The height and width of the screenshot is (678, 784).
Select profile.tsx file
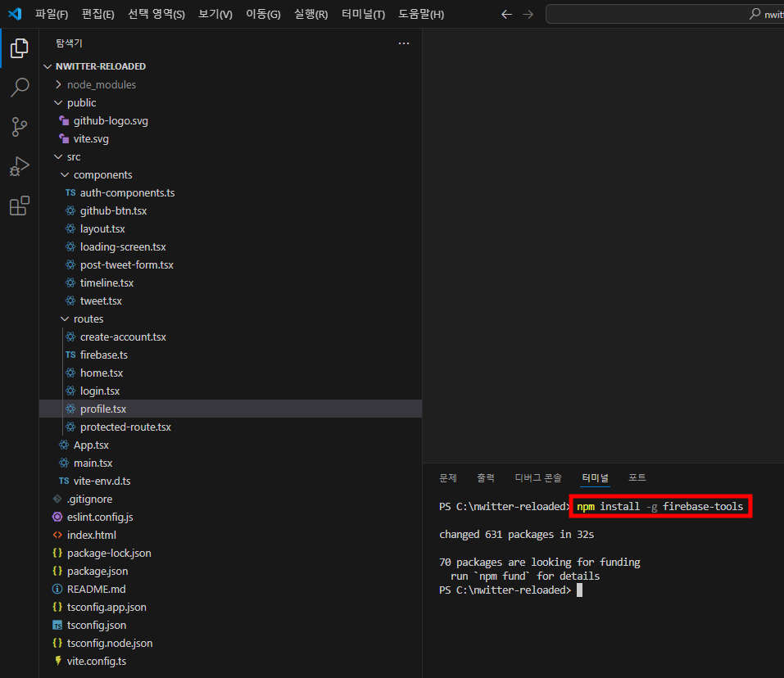pos(230,409)
